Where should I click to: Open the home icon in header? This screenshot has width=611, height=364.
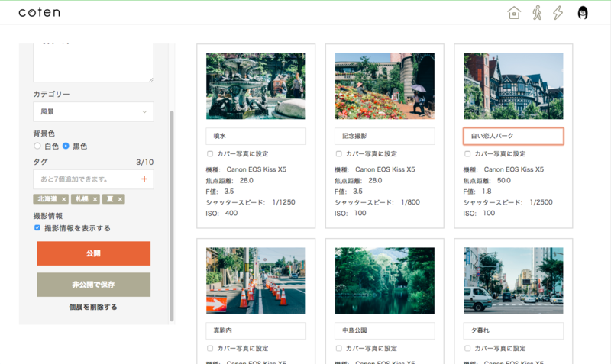[x=514, y=13]
